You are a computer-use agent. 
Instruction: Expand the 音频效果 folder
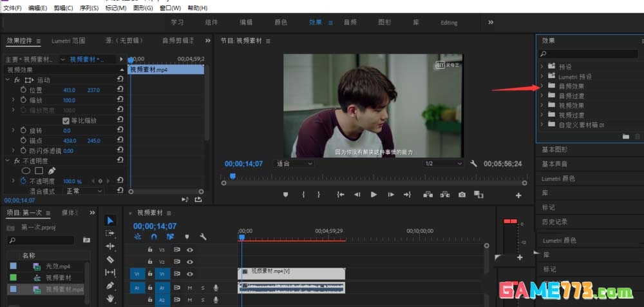coord(542,86)
